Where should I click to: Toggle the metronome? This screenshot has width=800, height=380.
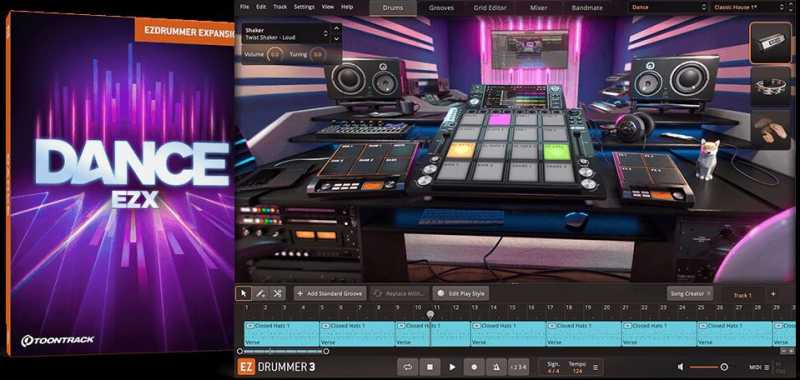(x=496, y=367)
